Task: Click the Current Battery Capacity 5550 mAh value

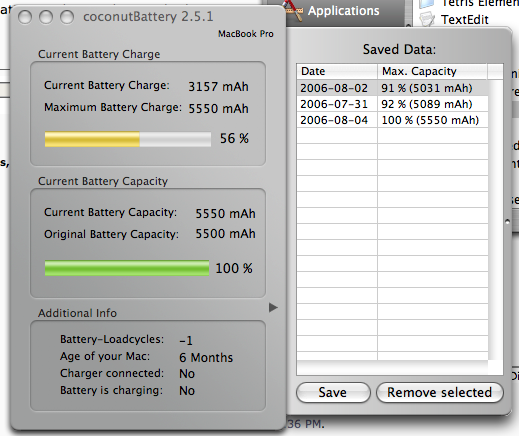Action: click(x=225, y=213)
